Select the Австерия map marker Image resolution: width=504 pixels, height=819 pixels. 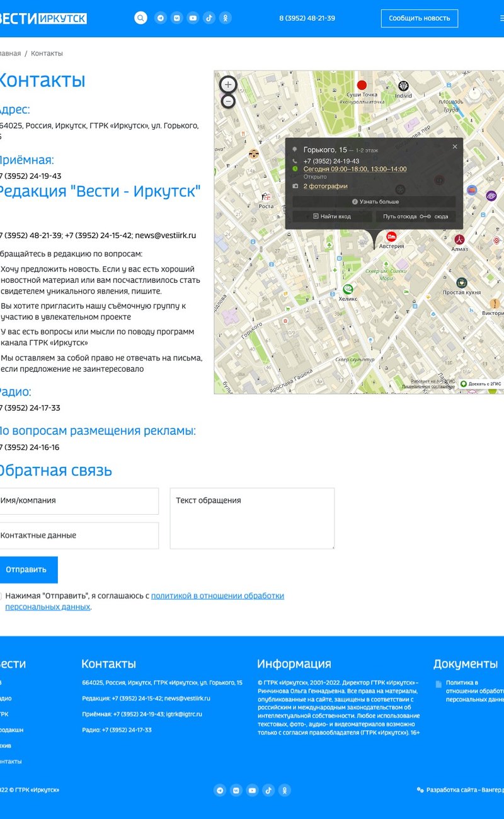click(x=391, y=236)
